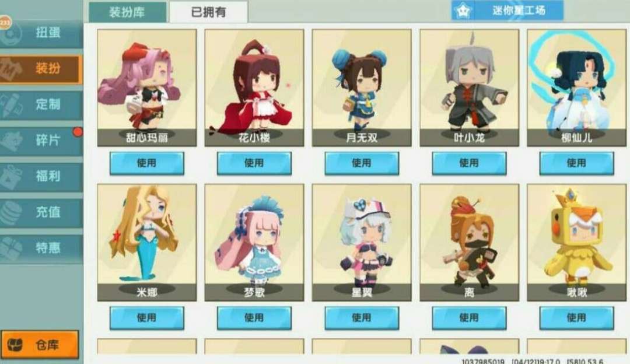Image resolution: width=630 pixels, height=364 pixels.
Task: Open the 碎片 fragments section with red dot
Action: coord(41,140)
